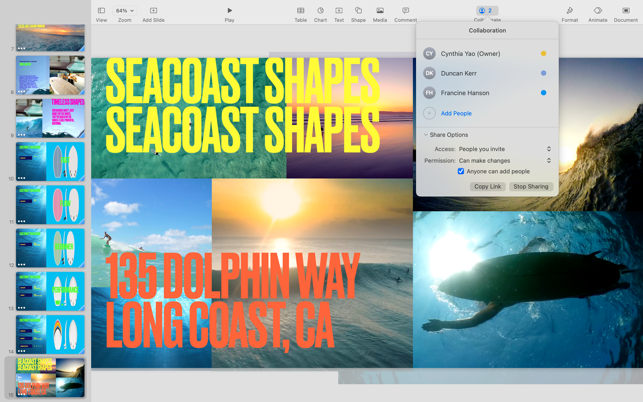Select slide 10 thumbnail
The height and width of the screenshot is (402, 643).
click(50, 162)
